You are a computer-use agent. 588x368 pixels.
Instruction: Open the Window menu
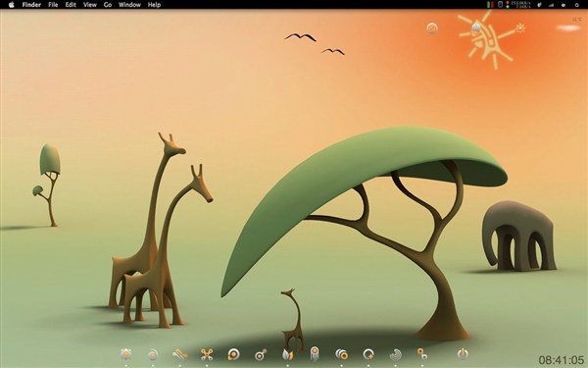[x=129, y=5]
